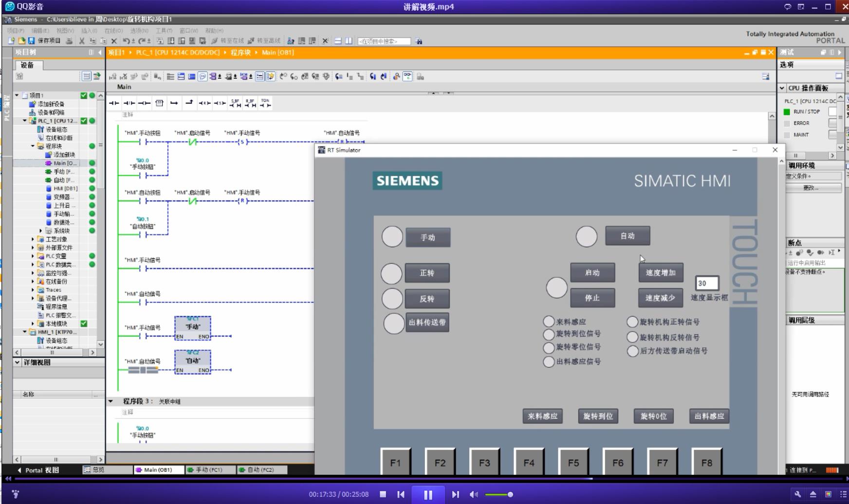This screenshot has width=849, height=504.
Task: Expand the 工艺对象 folder
Action: [x=33, y=239]
